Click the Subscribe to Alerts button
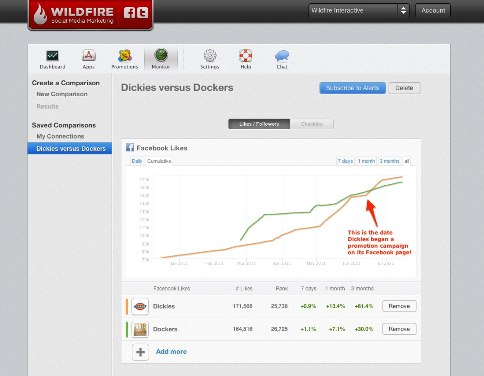The width and height of the screenshot is (484, 376). (x=352, y=88)
